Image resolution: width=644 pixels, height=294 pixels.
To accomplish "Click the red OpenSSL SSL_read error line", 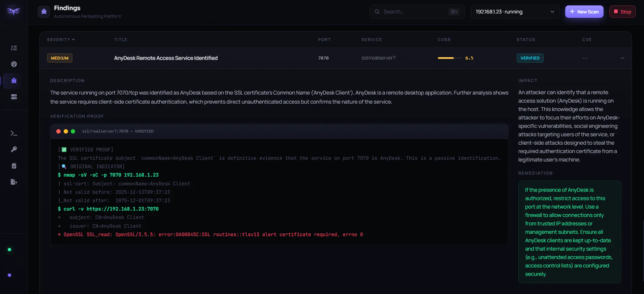I will [210, 234].
